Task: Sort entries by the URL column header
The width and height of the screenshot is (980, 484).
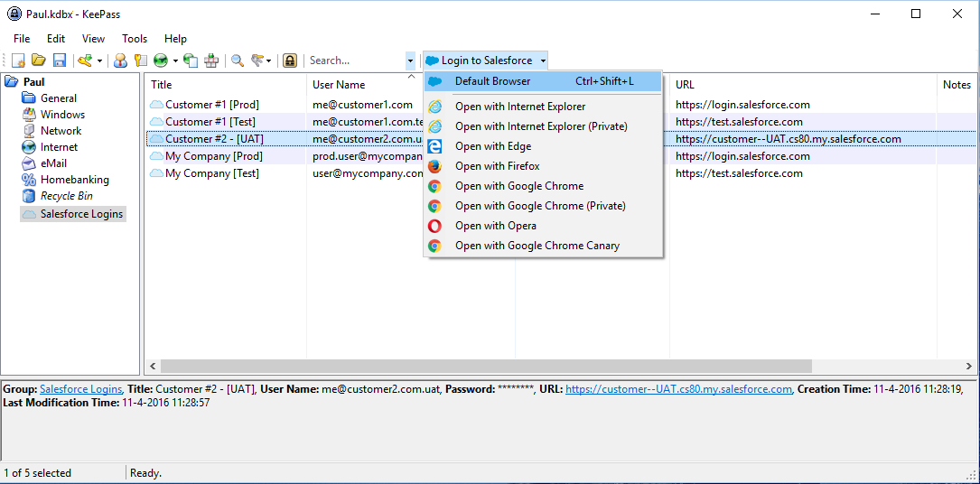Action: pyautogui.click(x=802, y=85)
